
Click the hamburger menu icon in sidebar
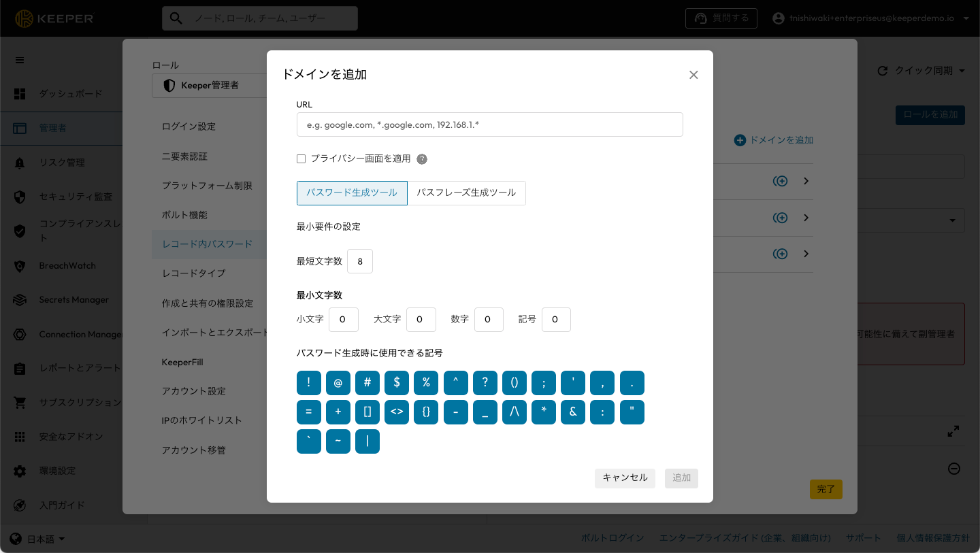20,60
